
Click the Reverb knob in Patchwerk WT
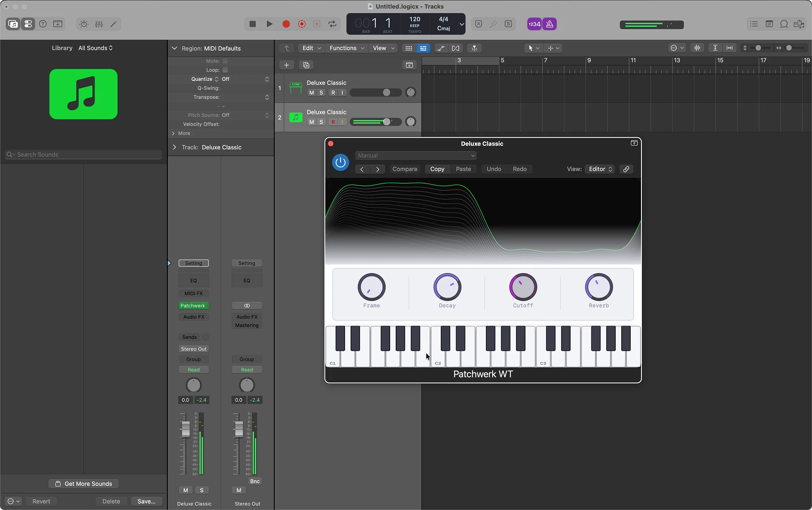pos(599,287)
